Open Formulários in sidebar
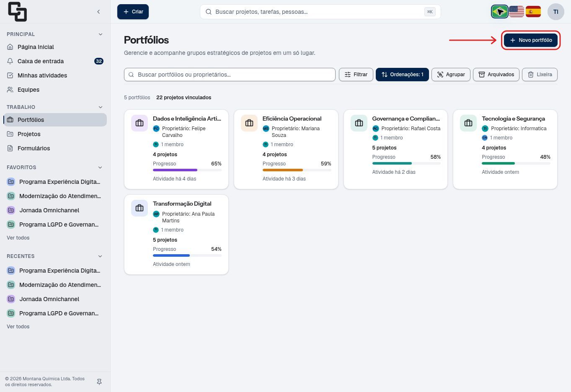This screenshot has height=392, width=571. (x=55, y=148)
